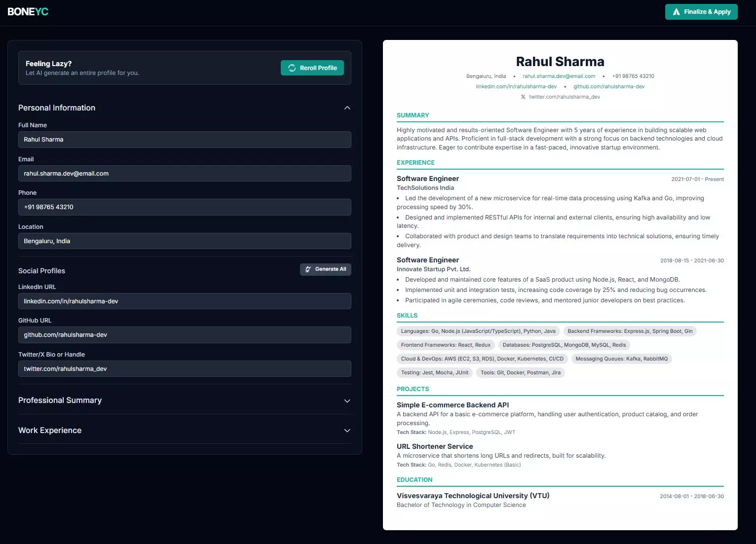Open the LinkedIn link in resume preview
Image resolution: width=756 pixels, height=544 pixels.
[516, 87]
